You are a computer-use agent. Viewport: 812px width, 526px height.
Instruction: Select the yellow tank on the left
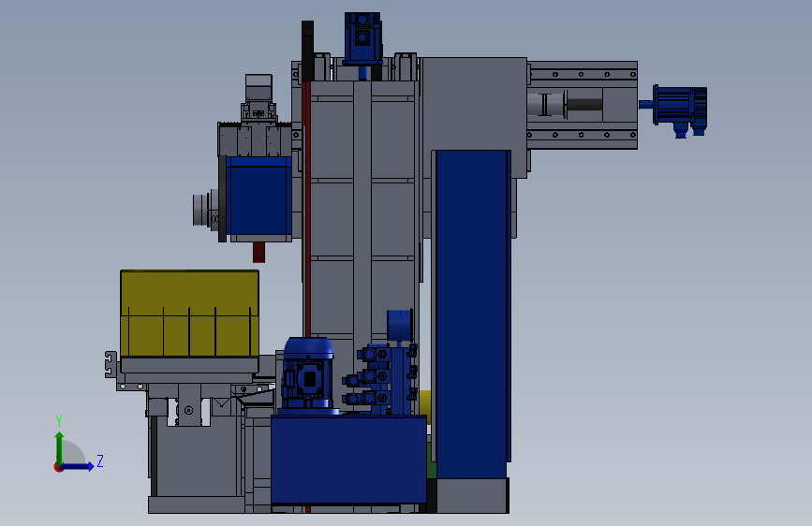(x=189, y=314)
